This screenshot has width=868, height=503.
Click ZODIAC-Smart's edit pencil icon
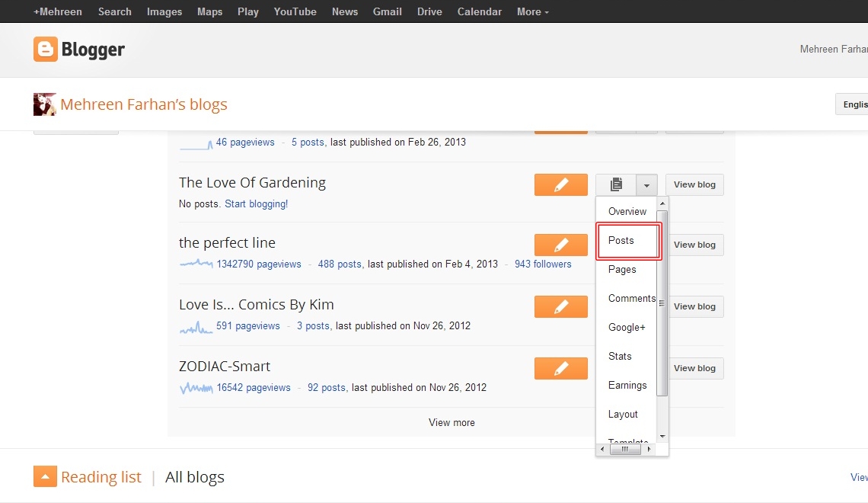pos(561,368)
